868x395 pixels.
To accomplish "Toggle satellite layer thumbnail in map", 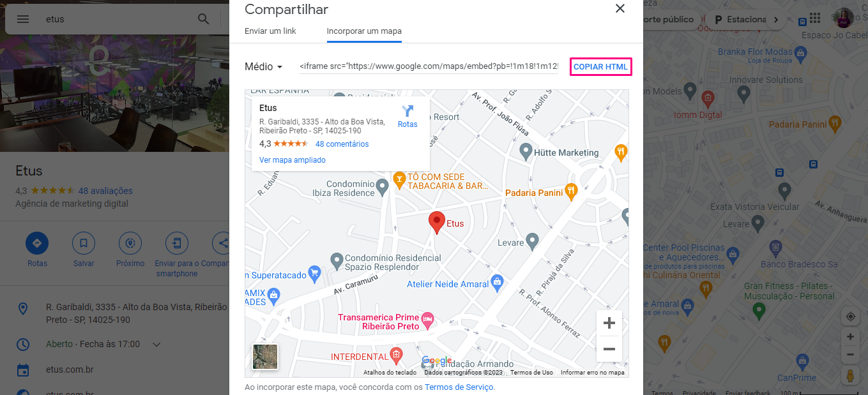I will (265, 357).
